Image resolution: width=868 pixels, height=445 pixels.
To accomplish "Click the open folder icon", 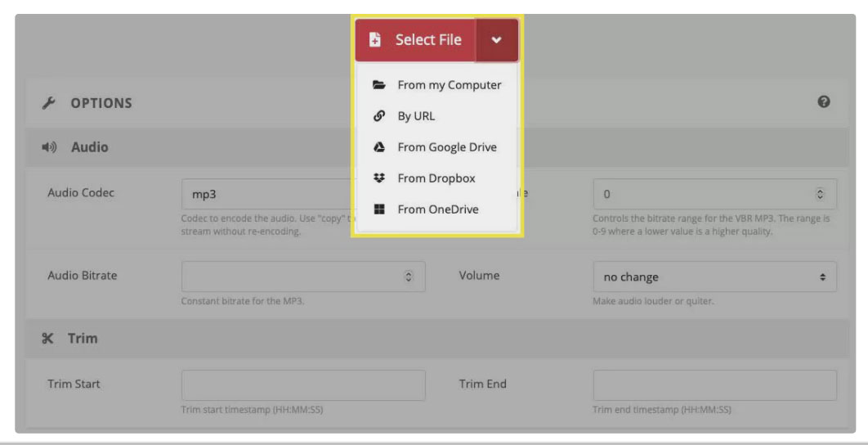I will 378,85.
